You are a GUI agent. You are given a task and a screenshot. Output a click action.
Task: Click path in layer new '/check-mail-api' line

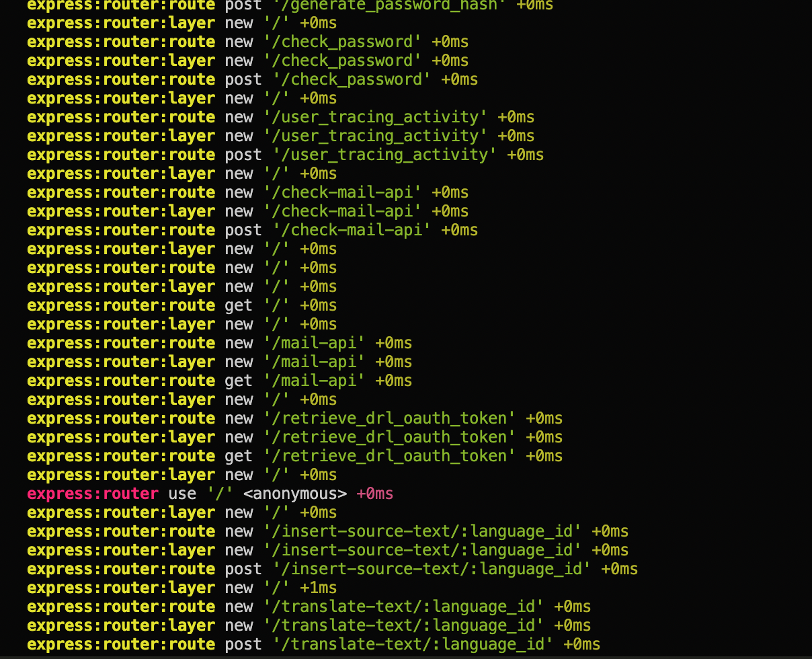click(x=343, y=211)
